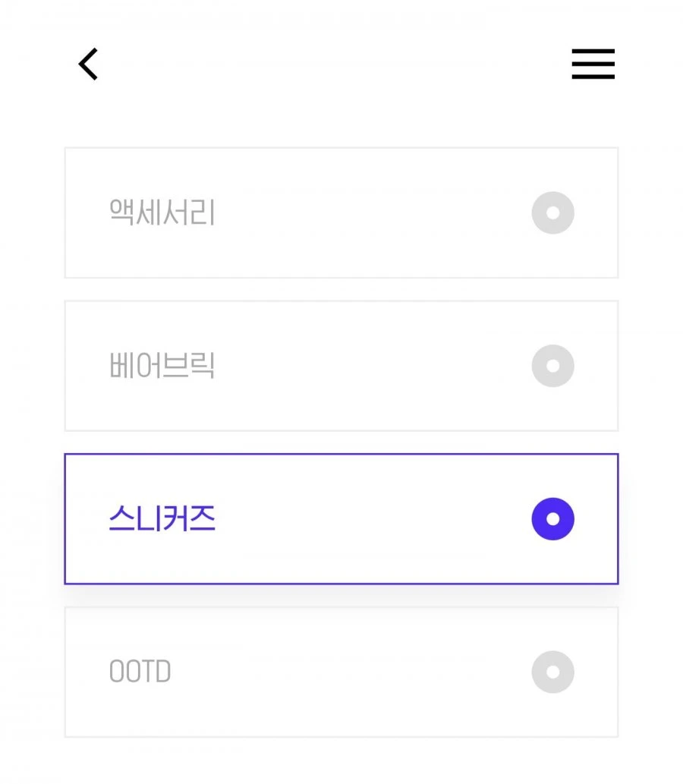Image resolution: width=683 pixels, height=784 pixels.
Task: Tap the purple 스니커즈 label text
Action: pyautogui.click(x=162, y=518)
